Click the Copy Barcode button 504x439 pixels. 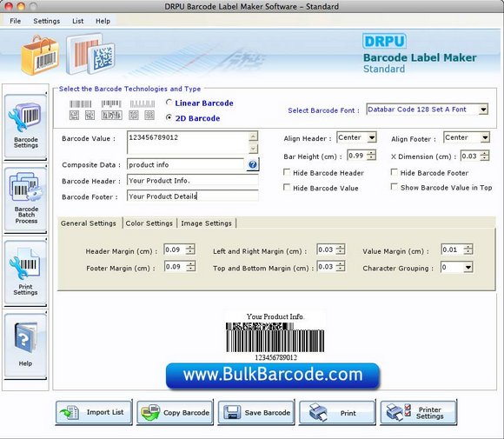pos(175,412)
